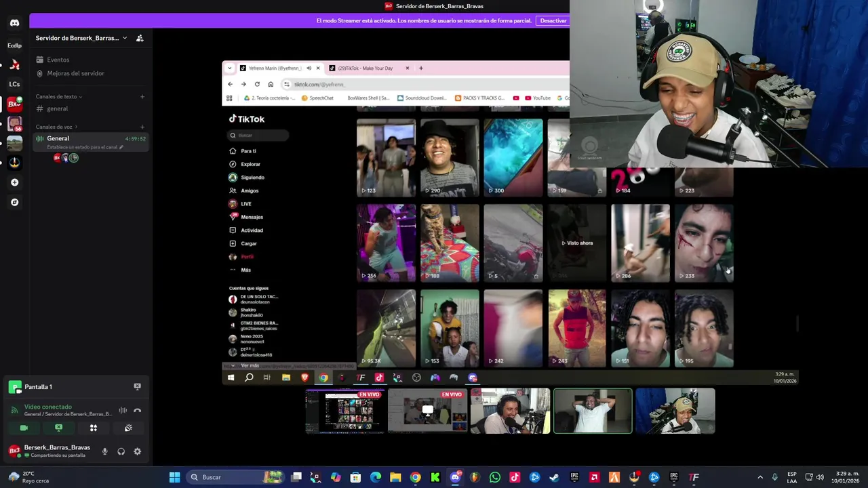
Task: Open Discord user settings gear
Action: [x=137, y=451]
